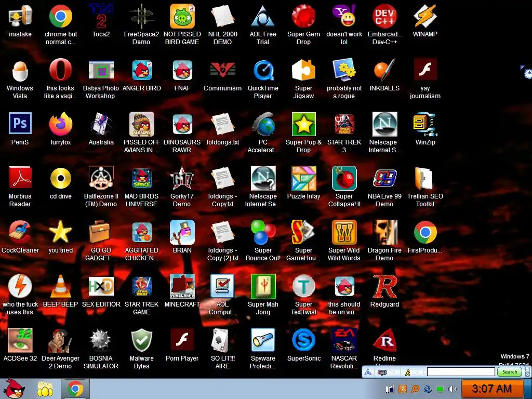The image size is (532, 399).
Task: Open the Redguard shortcut
Action: [384, 286]
